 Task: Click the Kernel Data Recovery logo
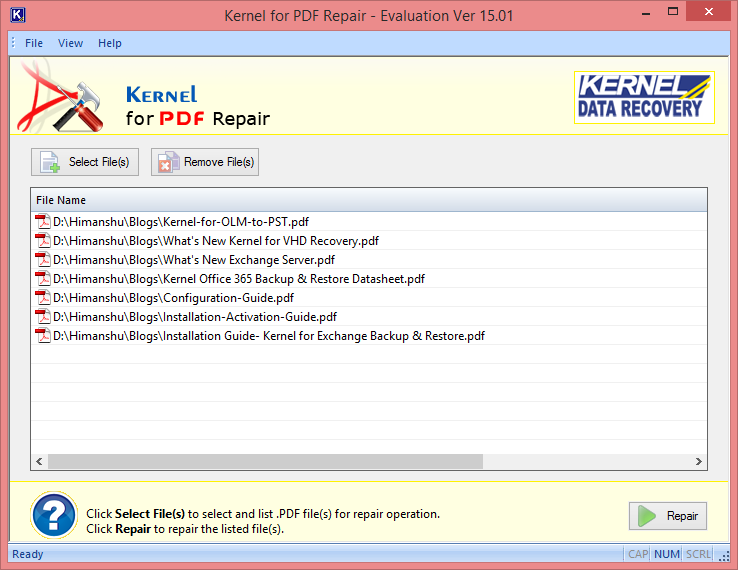click(644, 97)
